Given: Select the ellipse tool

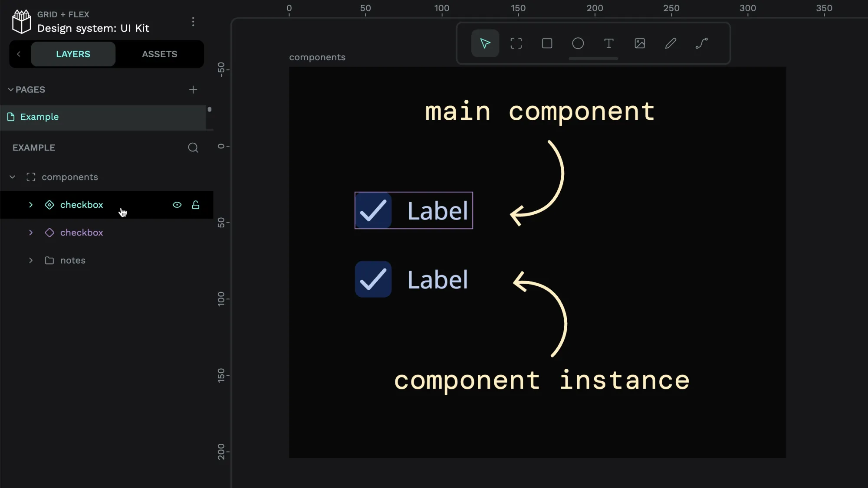Looking at the screenshot, I should 578,43.
